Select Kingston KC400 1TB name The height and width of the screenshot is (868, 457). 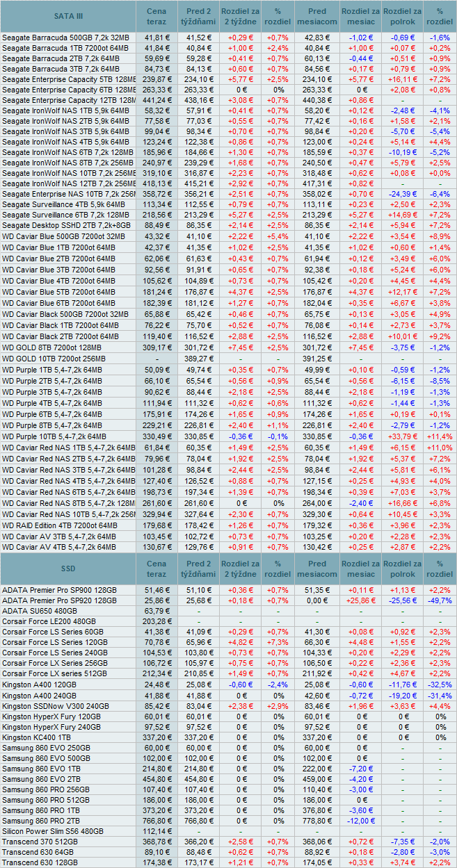(x=37, y=737)
